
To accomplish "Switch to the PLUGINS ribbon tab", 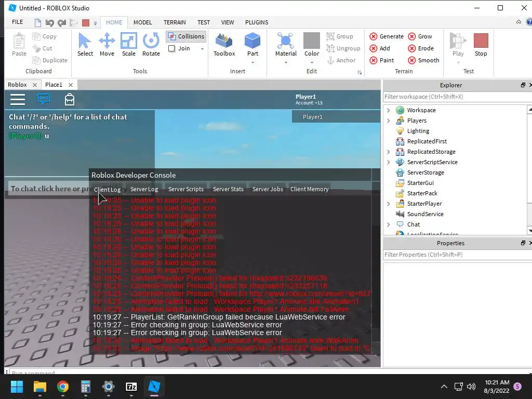I will click(257, 22).
